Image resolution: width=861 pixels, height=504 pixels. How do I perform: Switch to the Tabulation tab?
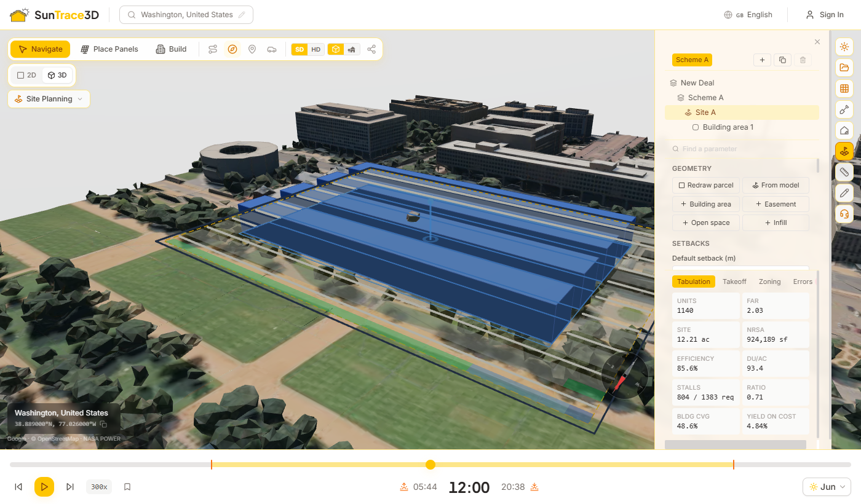coord(694,282)
